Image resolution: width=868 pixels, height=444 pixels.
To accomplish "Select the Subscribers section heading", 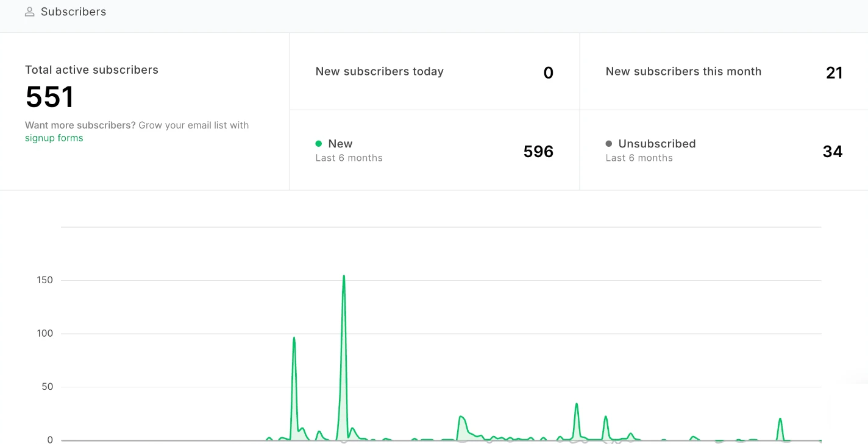I will (73, 12).
